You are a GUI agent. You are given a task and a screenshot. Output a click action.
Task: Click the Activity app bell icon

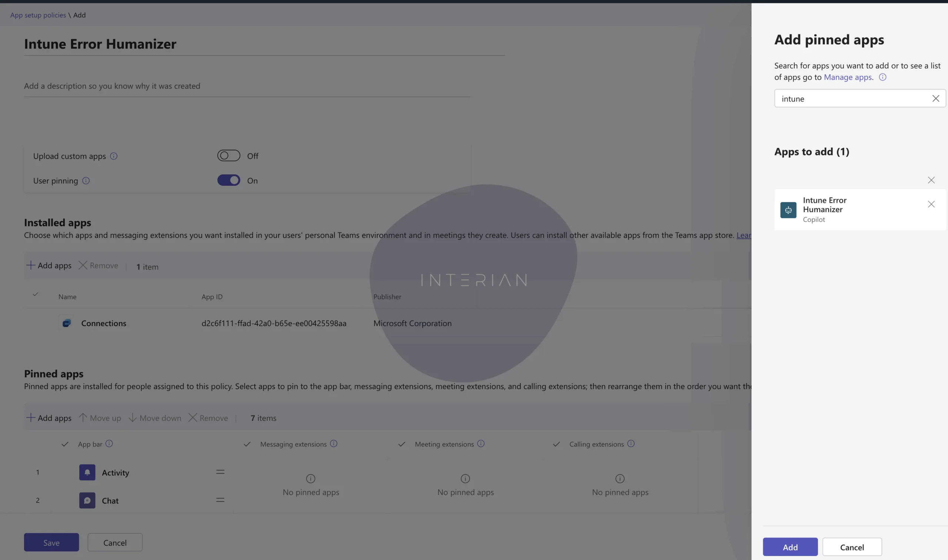coord(87,472)
